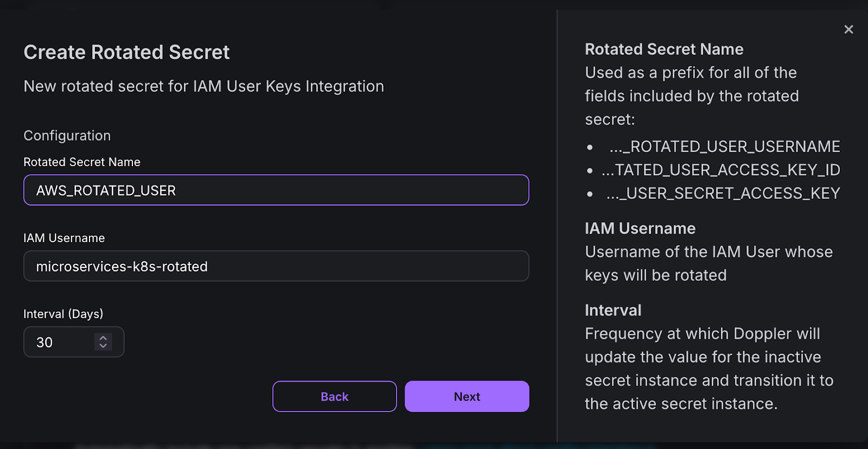
Task: Click the IAM Username label above input
Action: [64, 238]
